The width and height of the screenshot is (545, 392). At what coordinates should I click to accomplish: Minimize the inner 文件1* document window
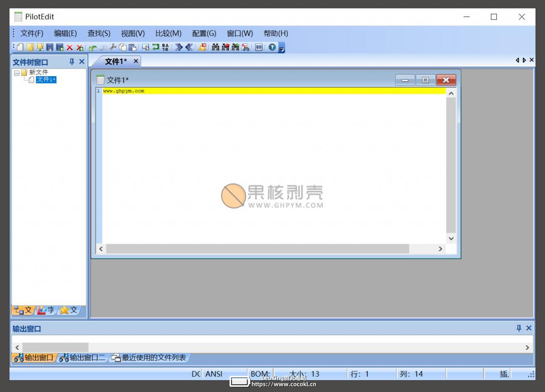(x=405, y=80)
